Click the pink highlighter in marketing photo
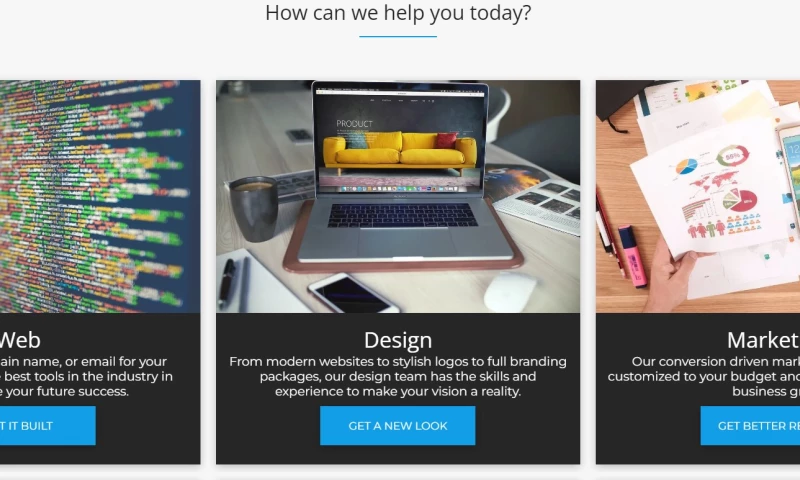800x480 pixels. (633, 257)
